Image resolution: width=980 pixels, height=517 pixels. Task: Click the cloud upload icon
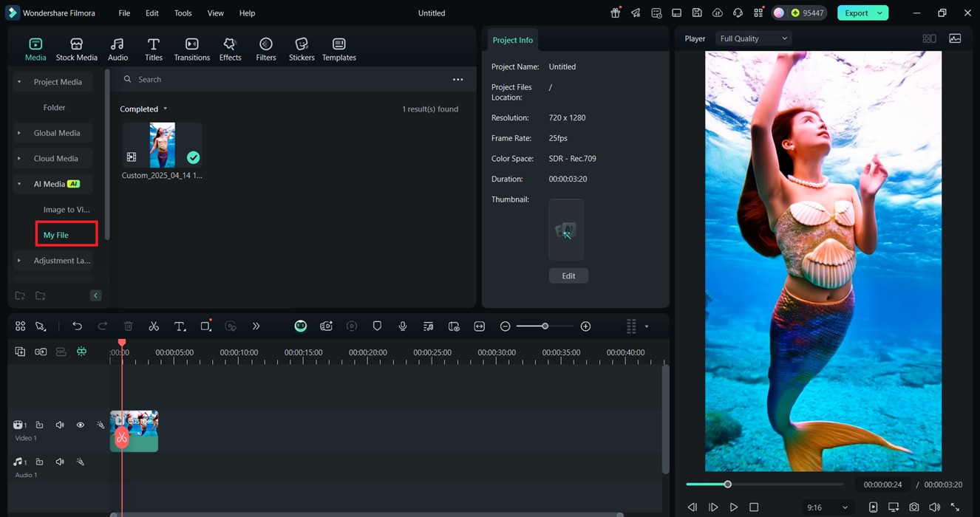tap(717, 13)
